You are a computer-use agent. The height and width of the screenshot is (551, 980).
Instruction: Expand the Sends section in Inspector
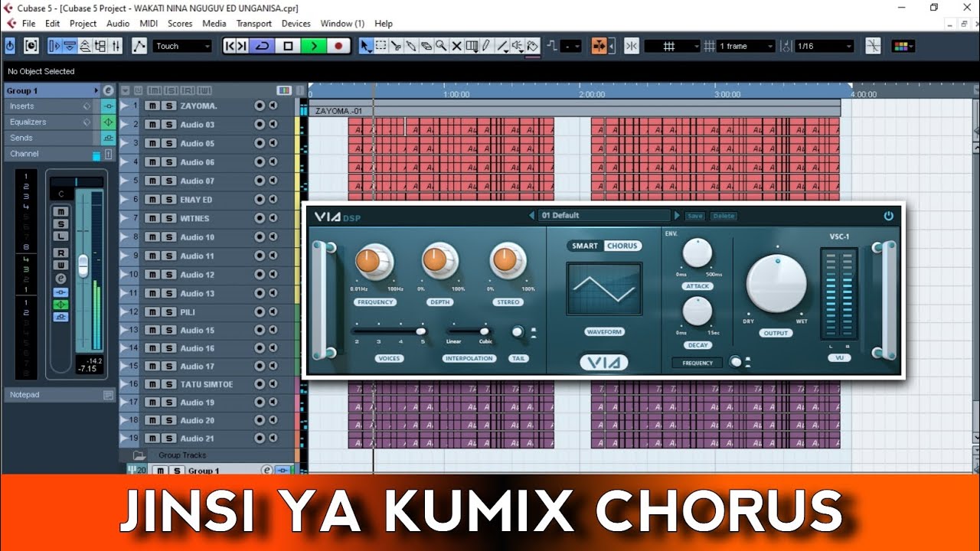tap(50, 138)
